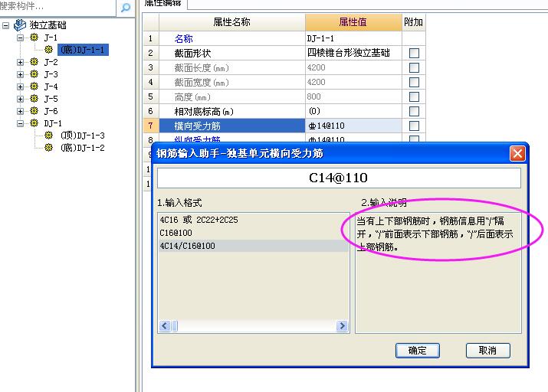Screen dimensions: 548x392
Task: Click the gear icon beside J-3
Action: [x=34, y=74]
